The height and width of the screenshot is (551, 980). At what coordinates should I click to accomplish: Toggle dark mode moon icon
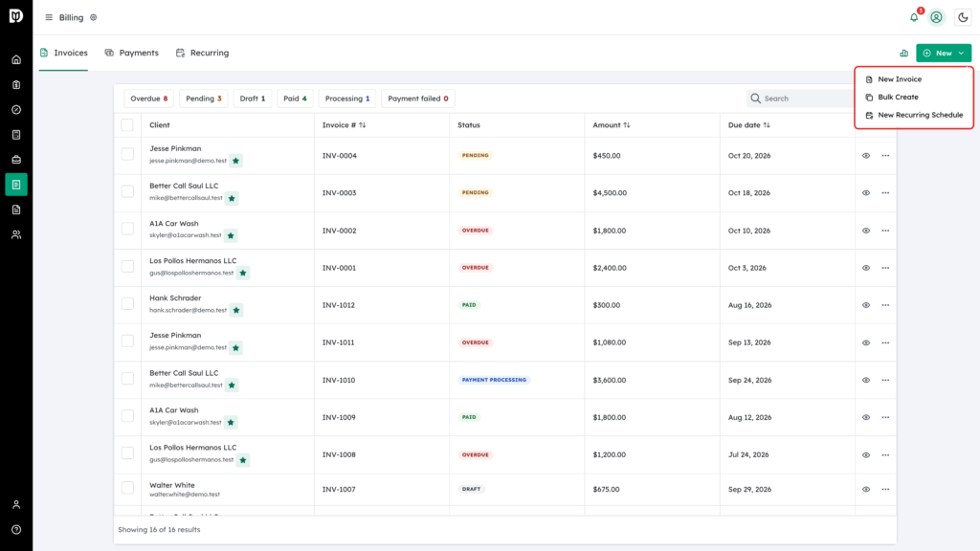point(963,17)
